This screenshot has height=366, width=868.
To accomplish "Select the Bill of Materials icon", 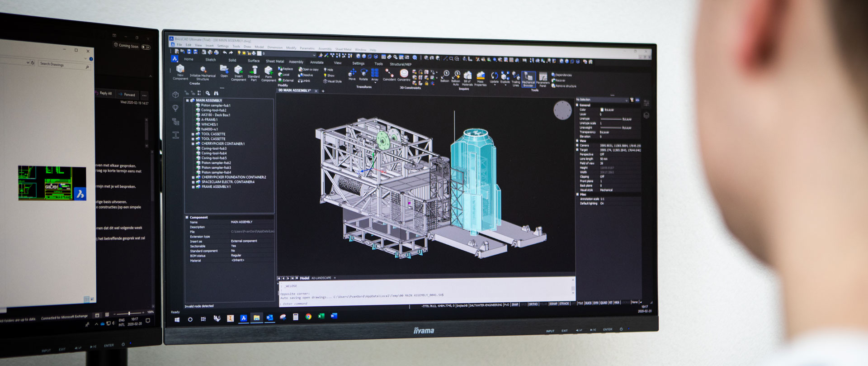I will [x=467, y=76].
